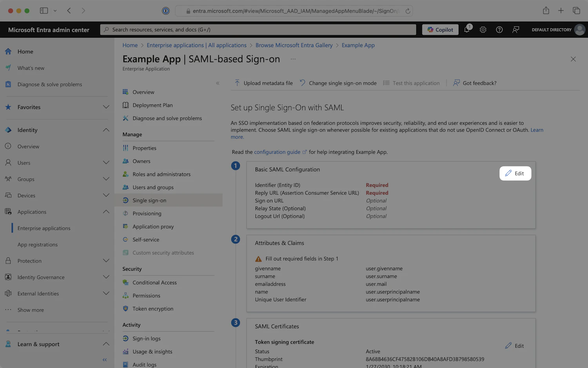Click Change single sign-on mode

pyautogui.click(x=338, y=83)
